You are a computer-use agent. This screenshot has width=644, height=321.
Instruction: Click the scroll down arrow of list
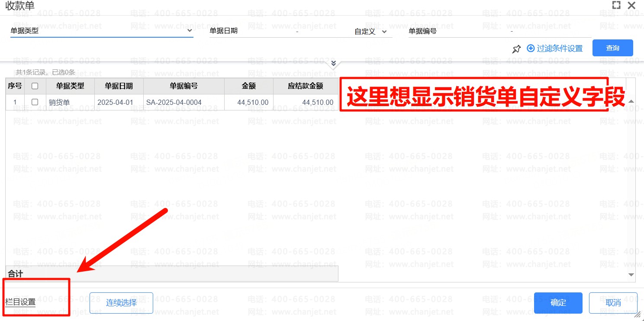(x=631, y=275)
